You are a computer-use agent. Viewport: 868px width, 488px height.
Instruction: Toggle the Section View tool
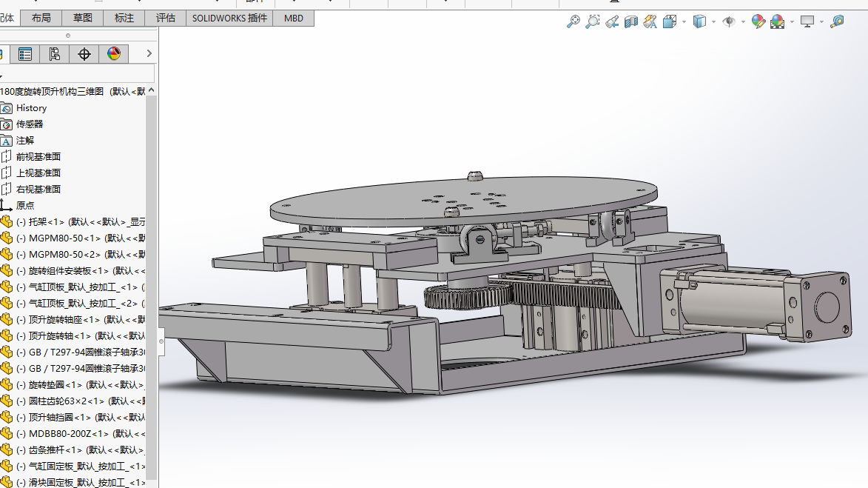(631, 22)
